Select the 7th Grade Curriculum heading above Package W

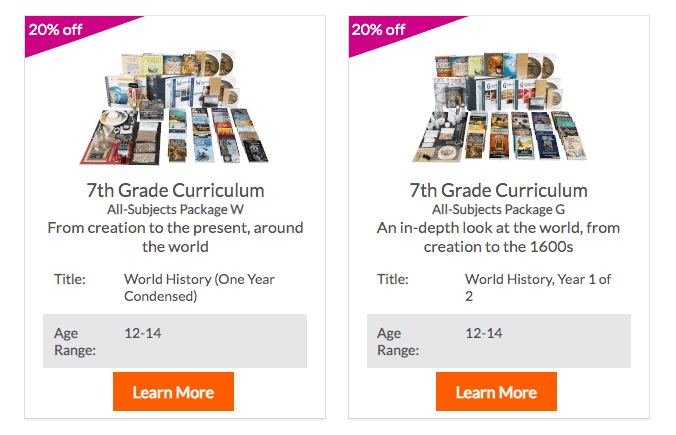point(175,190)
